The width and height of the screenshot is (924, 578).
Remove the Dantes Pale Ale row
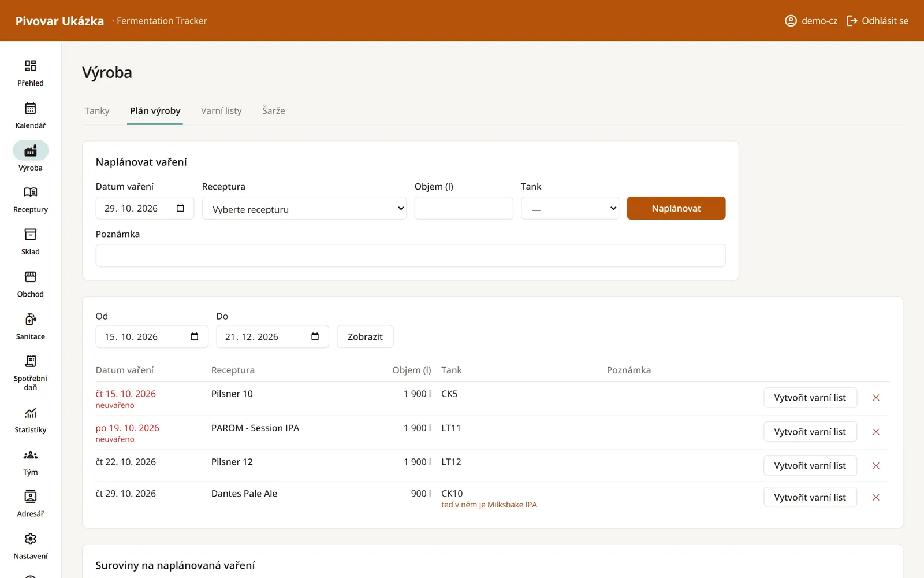pos(876,498)
